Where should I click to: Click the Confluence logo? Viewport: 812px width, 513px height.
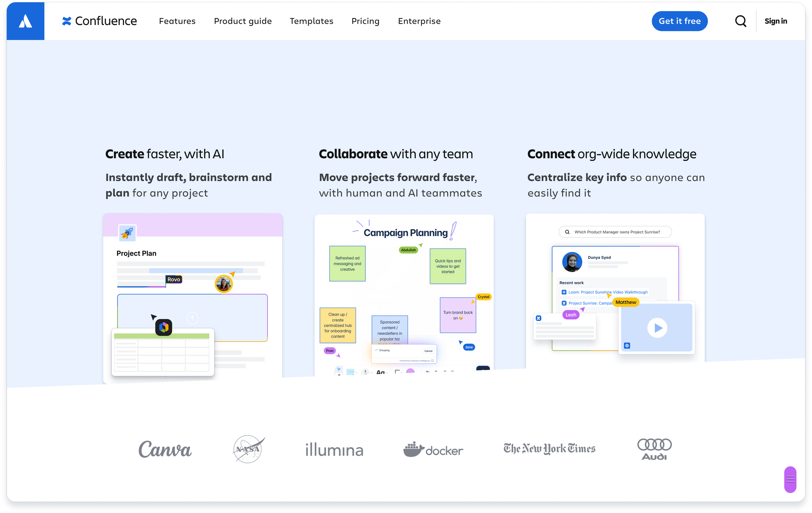click(x=99, y=21)
